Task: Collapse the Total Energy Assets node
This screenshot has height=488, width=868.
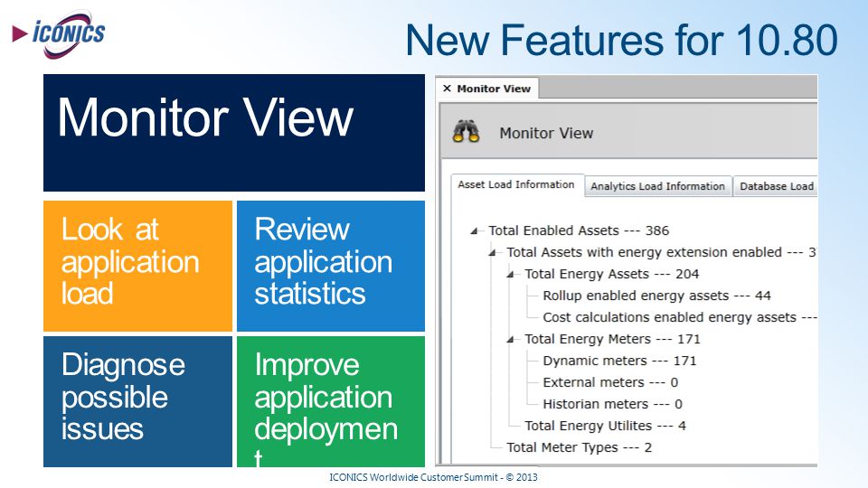Action: [x=510, y=275]
